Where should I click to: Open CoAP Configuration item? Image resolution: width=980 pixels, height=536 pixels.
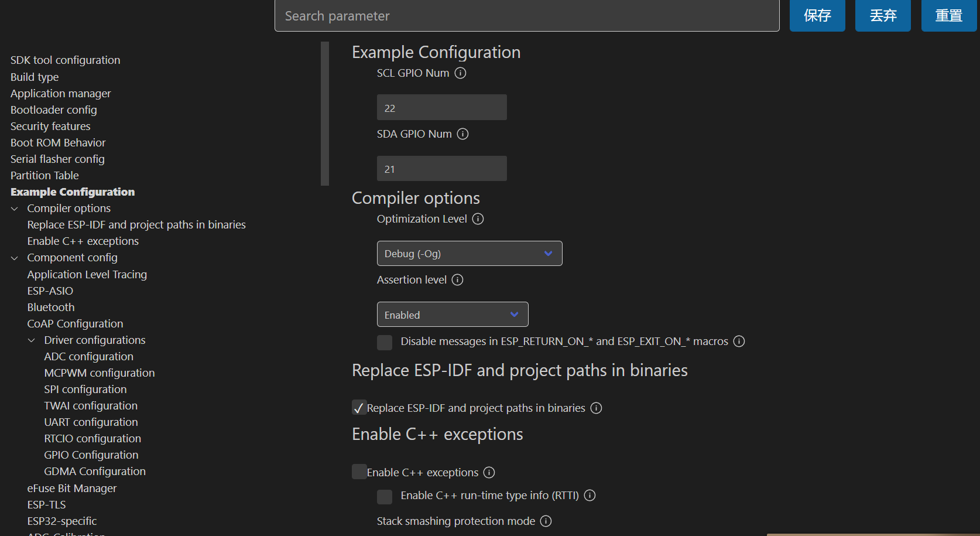(x=76, y=324)
